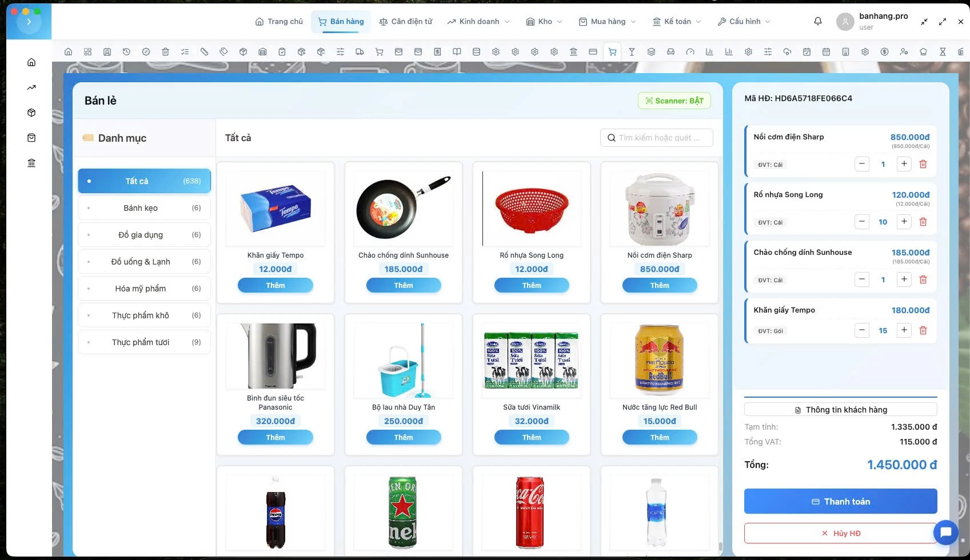
Task: Add Sữa tươi Vinamilk via Thêm button
Action: 532,437
